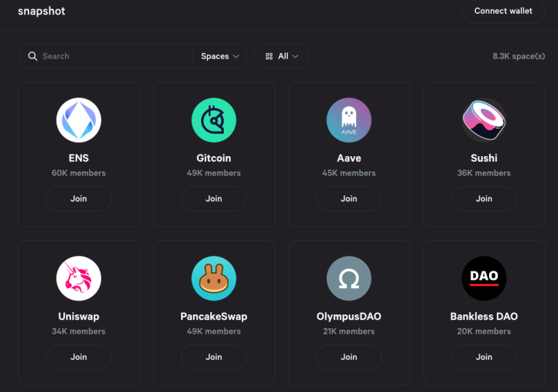Open the Uniswap unicorn logo

point(78,278)
